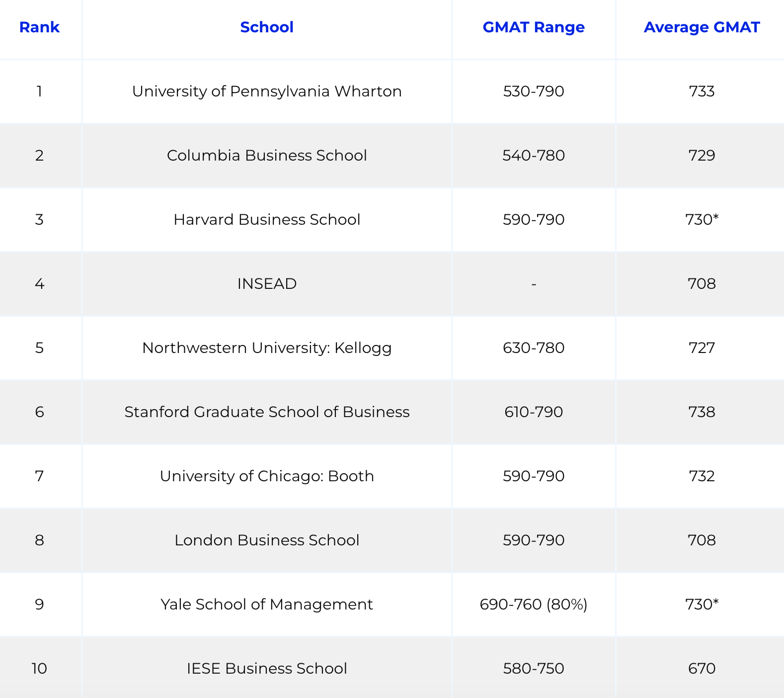Image resolution: width=784 pixels, height=698 pixels.
Task: Click the Rank column header
Action: (39, 27)
